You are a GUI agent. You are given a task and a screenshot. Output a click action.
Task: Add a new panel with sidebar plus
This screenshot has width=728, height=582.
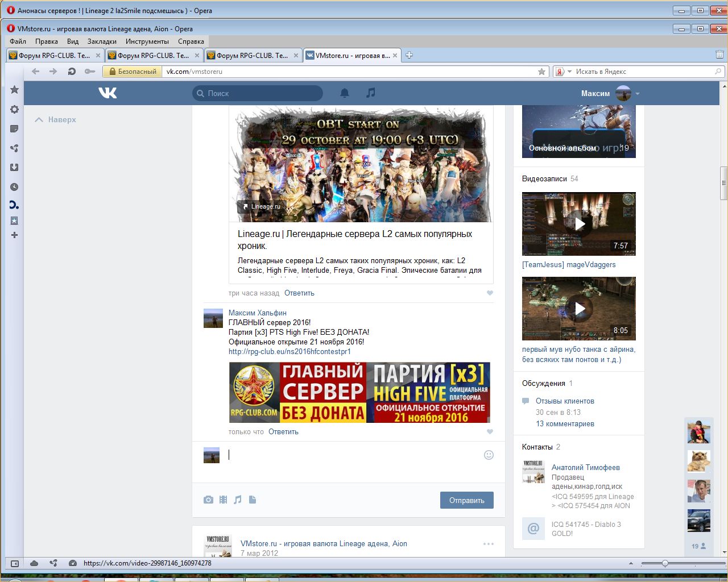[x=15, y=235]
